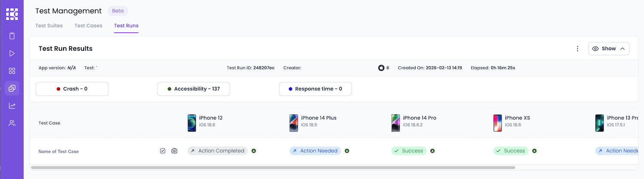The image size is (644, 179).
Task: Click the iPhone 14 Plus device name
Action: (319, 118)
